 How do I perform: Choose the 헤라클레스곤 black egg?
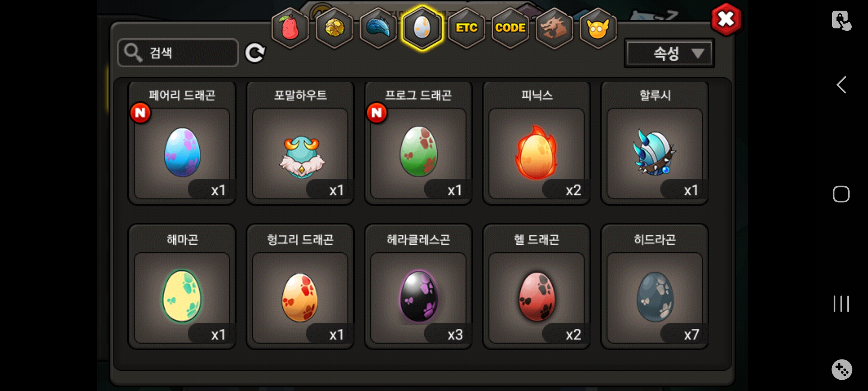point(418,287)
